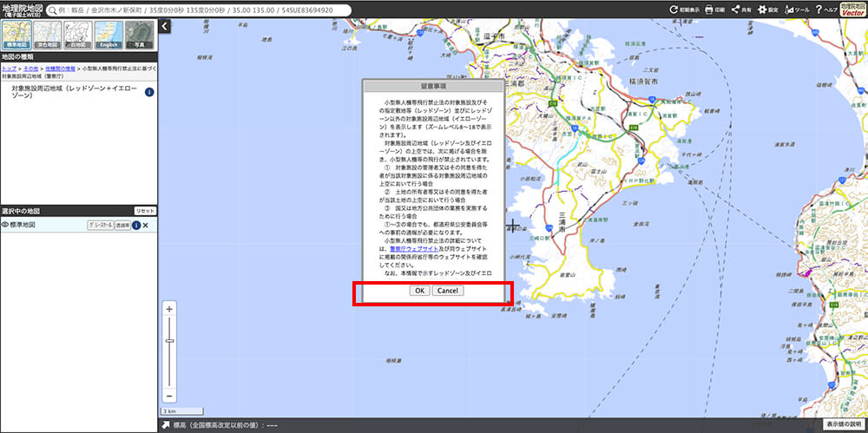Screen dimensions: 868x433
Task: Reset view with 初期表示 icon
Action: pos(685,10)
